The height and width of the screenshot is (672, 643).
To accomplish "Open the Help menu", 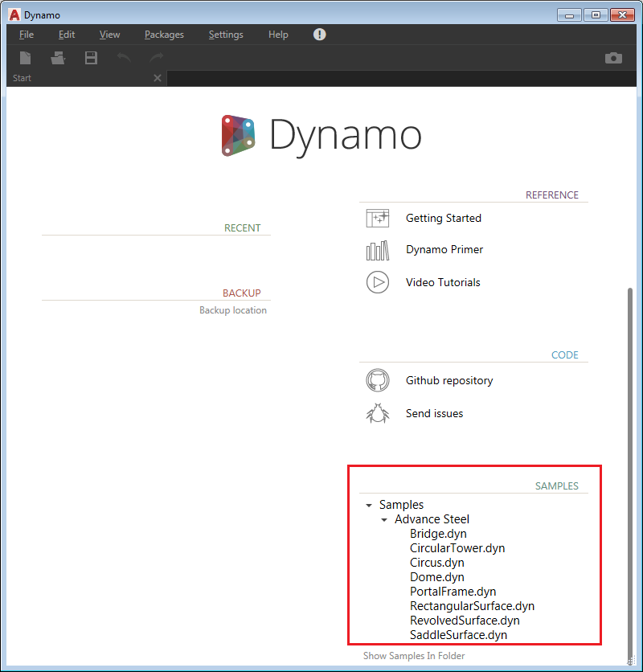I will [278, 35].
